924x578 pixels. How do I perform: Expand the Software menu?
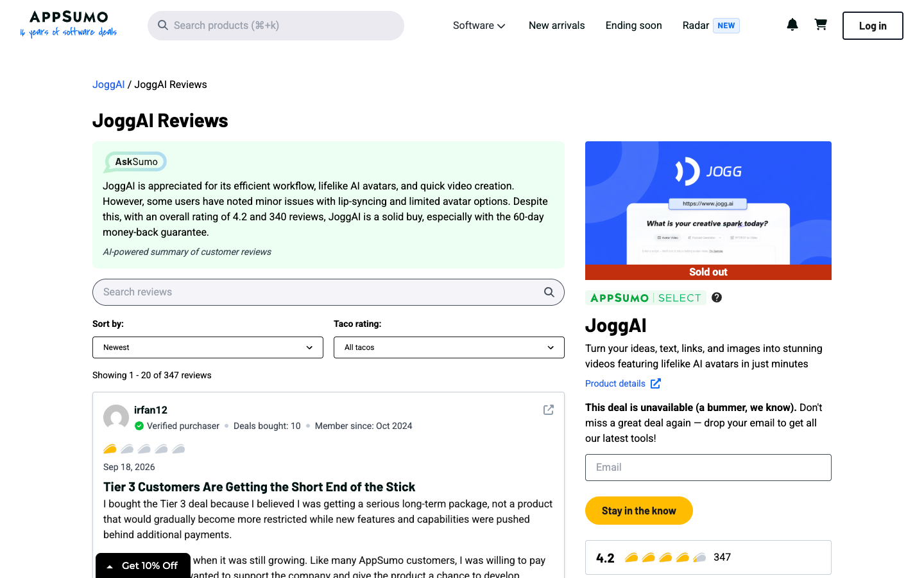click(479, 26)
